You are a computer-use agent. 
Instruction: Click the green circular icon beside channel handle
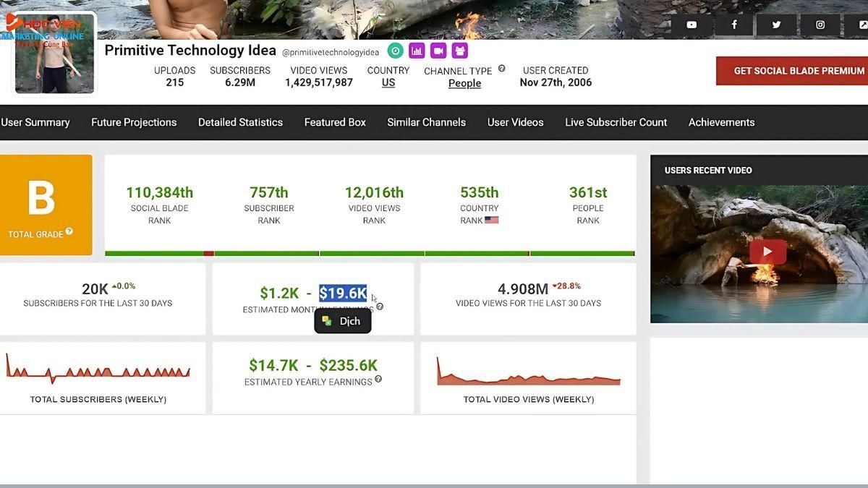pyautogui.click(x=395, y=51)
